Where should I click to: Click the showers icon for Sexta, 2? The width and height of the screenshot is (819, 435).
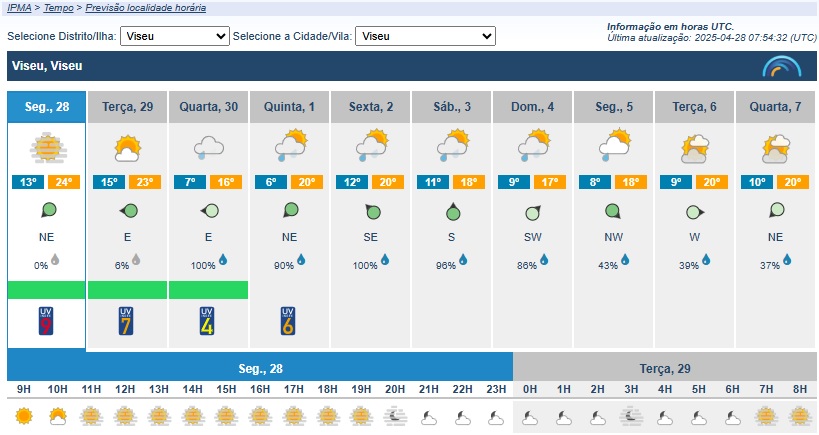[371, 146]
